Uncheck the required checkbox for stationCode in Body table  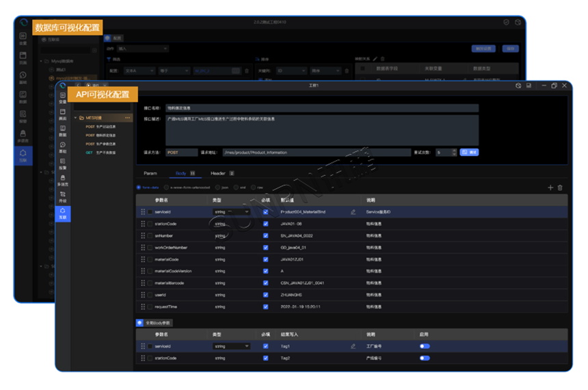pyautogui.click(x=265, y=224)
